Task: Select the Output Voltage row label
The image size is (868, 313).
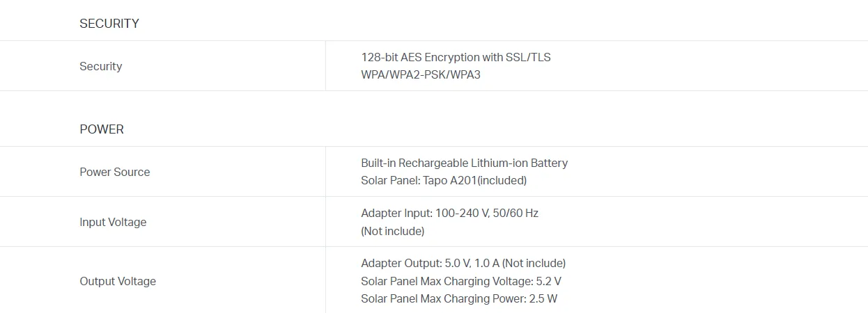Action: point(118,281)
